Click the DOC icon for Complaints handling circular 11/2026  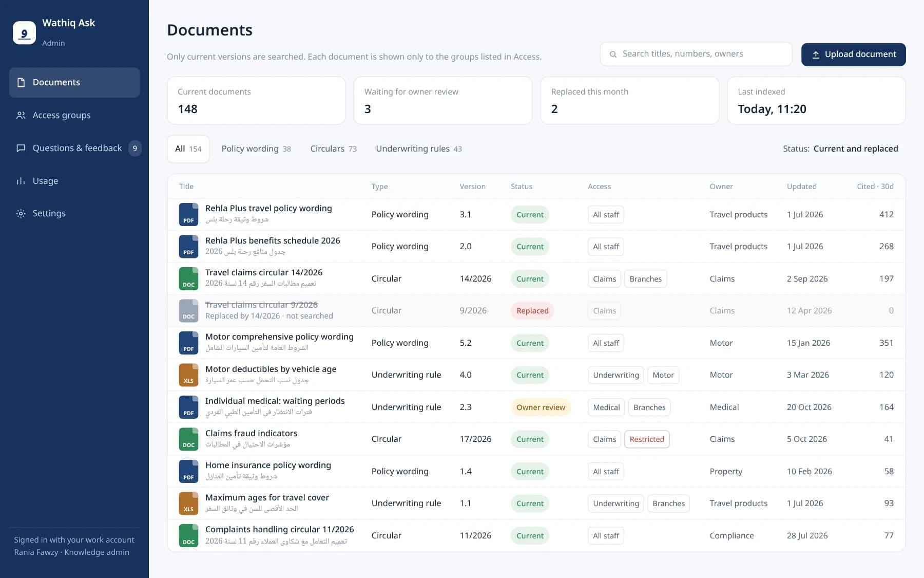(188, 535)
